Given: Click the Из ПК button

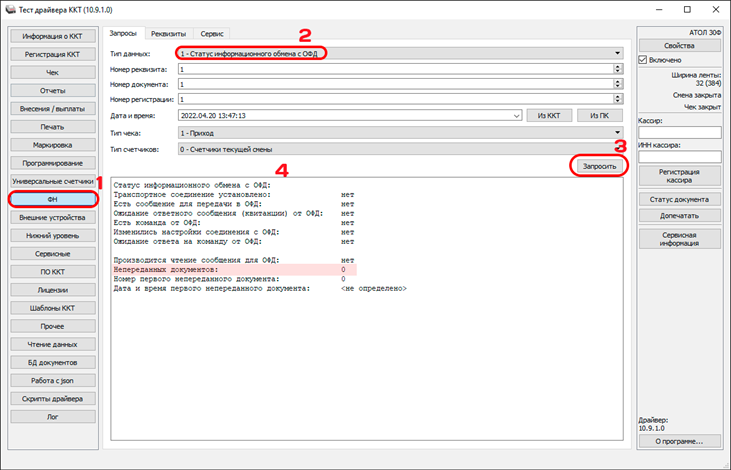Looking at the screenshot, I should coord(599,116).
